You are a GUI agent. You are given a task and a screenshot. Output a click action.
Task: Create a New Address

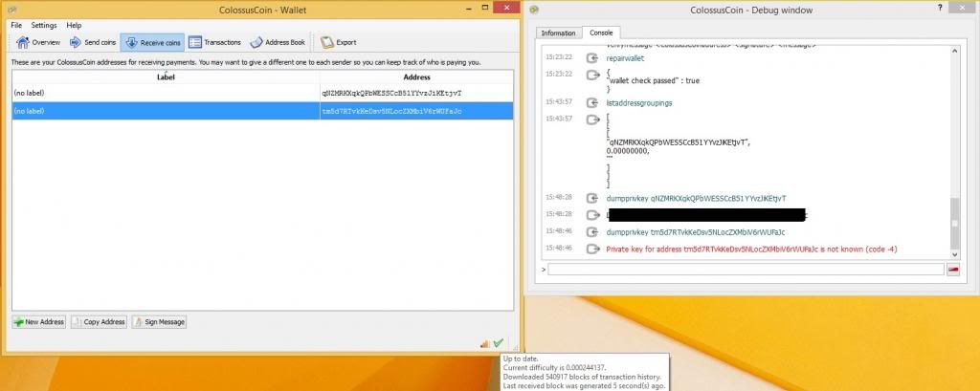coord(38,321)
